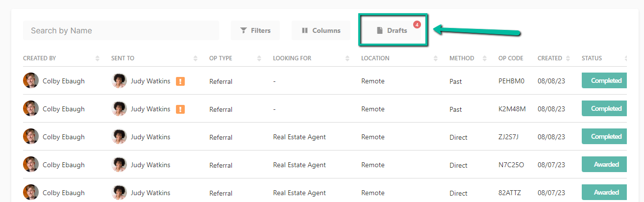Click the Status column header
644x202 pixels.
coord(592,58)
